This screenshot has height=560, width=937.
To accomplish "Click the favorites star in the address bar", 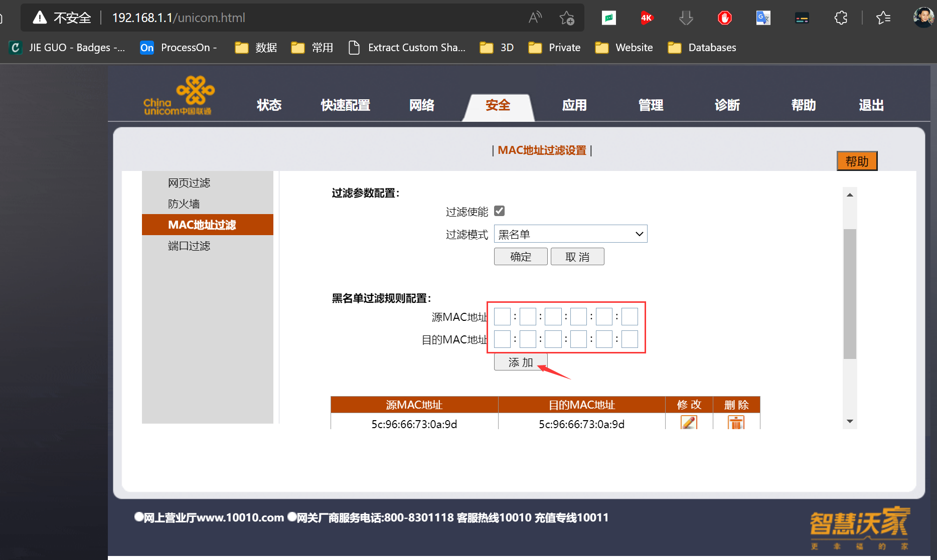I will pyautogui.click(x=567, y=19).
